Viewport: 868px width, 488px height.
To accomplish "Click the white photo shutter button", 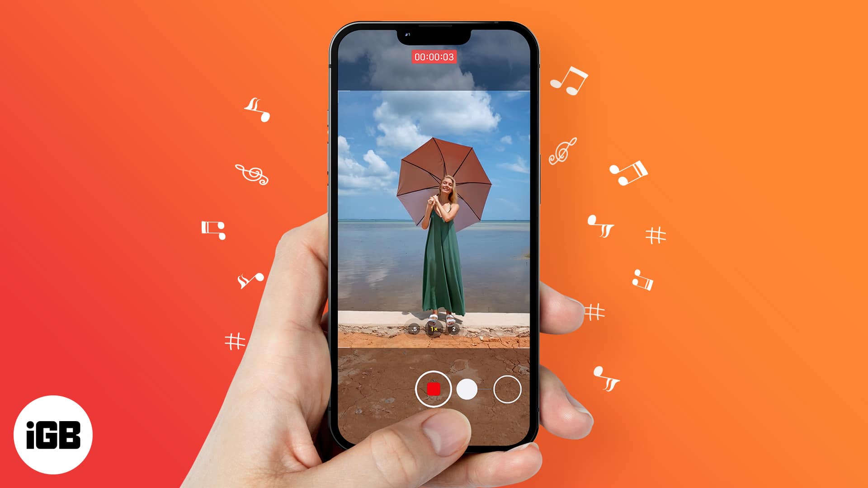I will click(x=467, y=390).
